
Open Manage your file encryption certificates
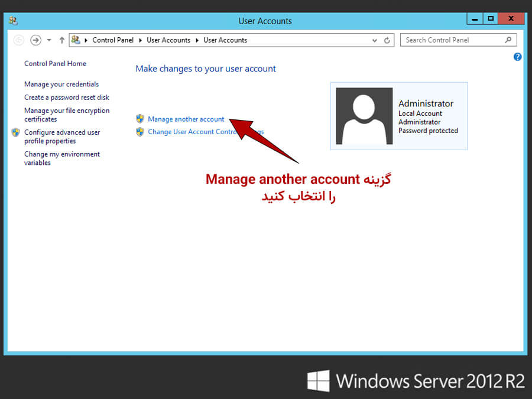[x=67, y=115]
